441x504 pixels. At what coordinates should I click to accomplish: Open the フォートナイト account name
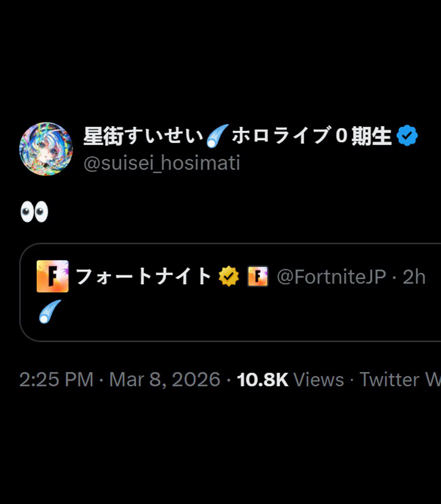(144, 277)
